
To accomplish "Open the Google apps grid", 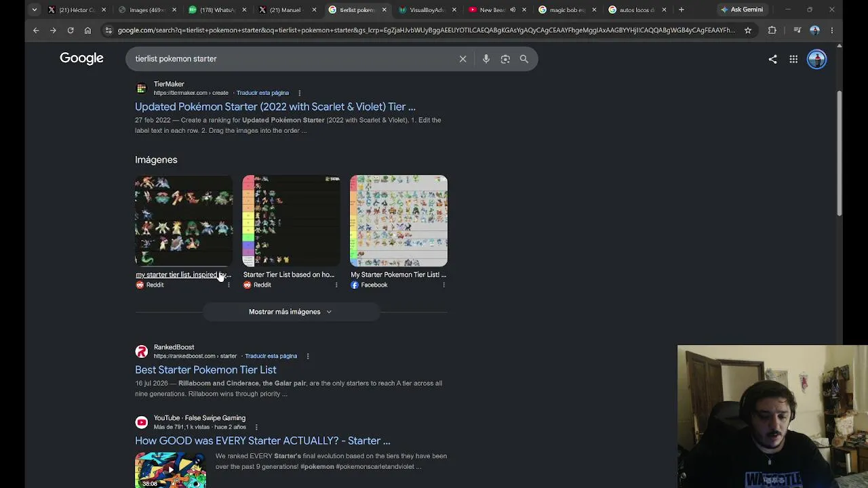I will coord(793,59).
